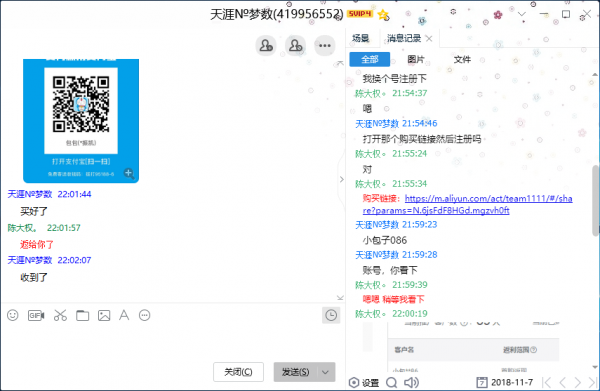Click the send picture icon
This screenshot has width=600, height=391.
click(x=104, y=315)
